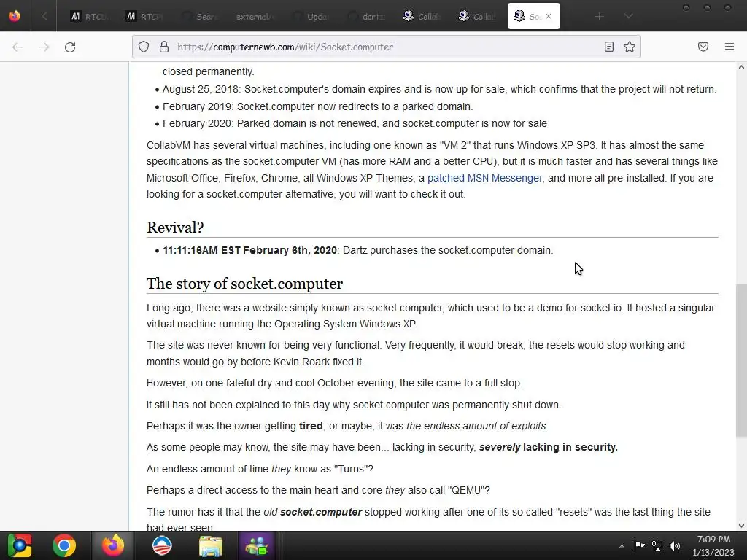
Task: Click the site security padlock icon
Action: pyautogui.click(x=164, y=47)
